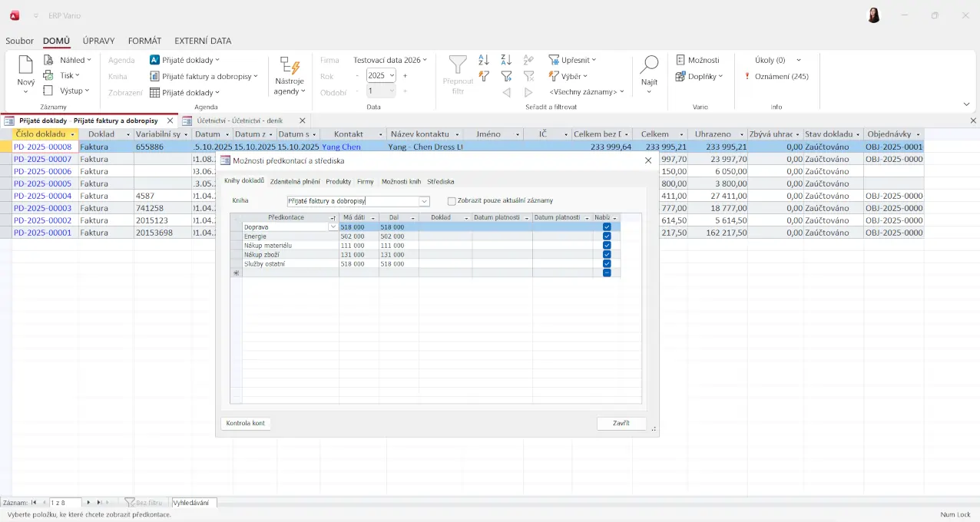Open document link PD-2025-00007
The height and width of the screenshot is (522, 980).
coord(43,159)
